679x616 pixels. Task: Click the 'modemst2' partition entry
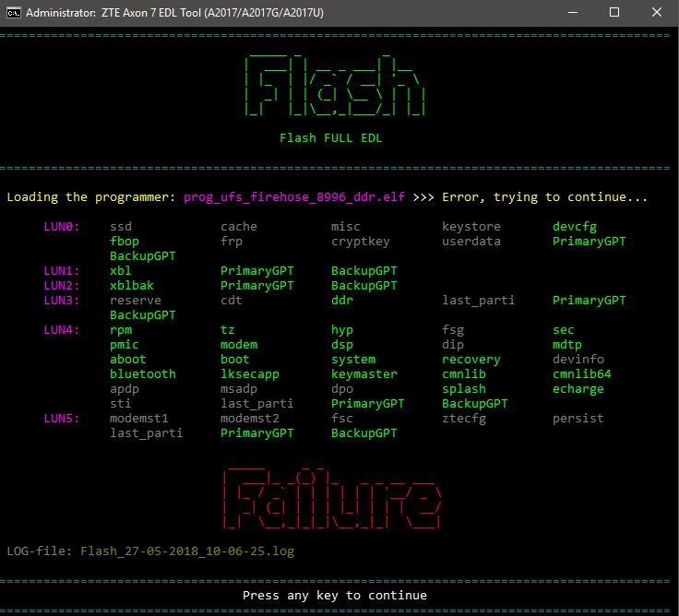tap(250, 419)
